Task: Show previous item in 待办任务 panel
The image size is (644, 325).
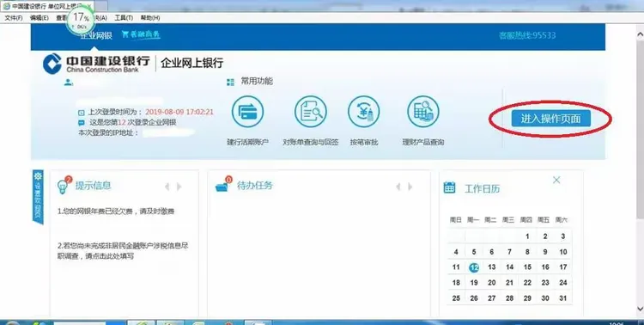Action: [x=398, y=187]
